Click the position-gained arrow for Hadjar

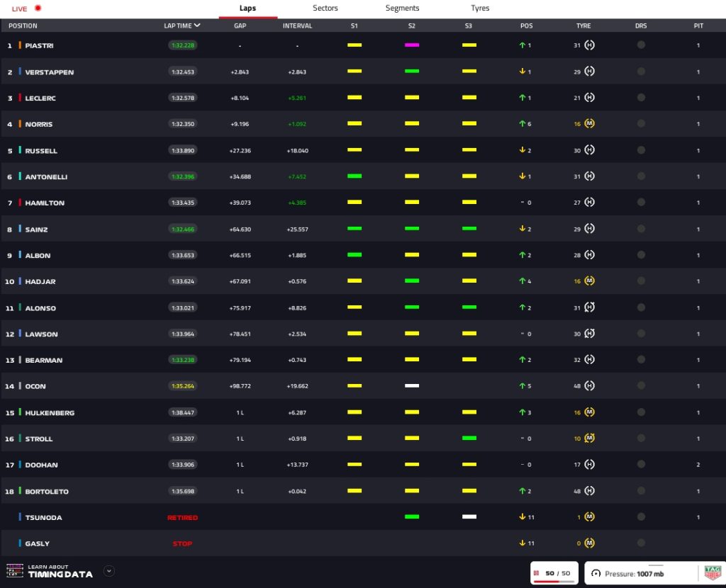523,281
